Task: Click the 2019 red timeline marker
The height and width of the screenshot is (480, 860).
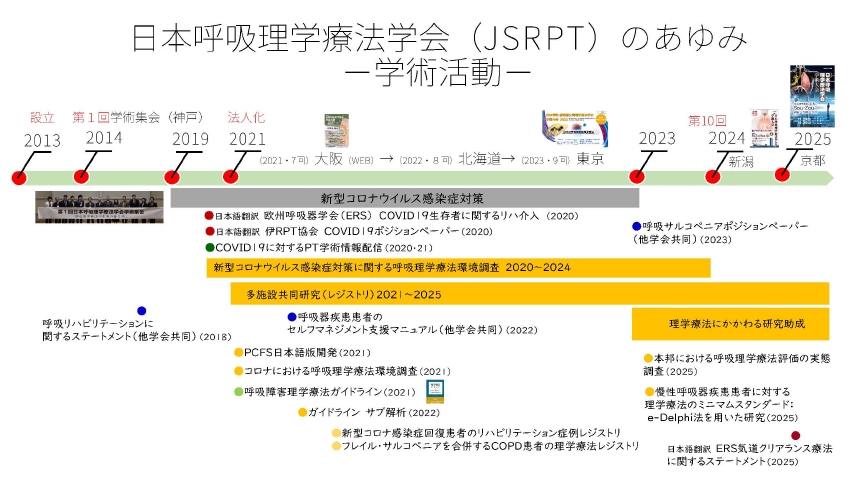Action: (x=171, y=177)
